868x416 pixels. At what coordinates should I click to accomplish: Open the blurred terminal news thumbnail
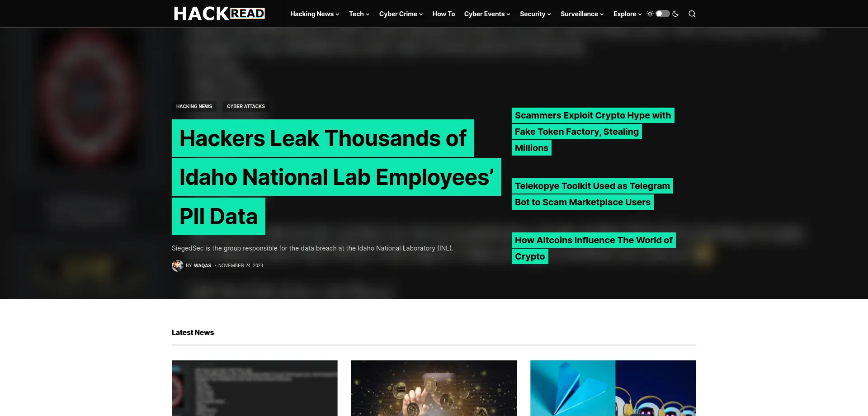pyautogui.click(x=255, y=388)
